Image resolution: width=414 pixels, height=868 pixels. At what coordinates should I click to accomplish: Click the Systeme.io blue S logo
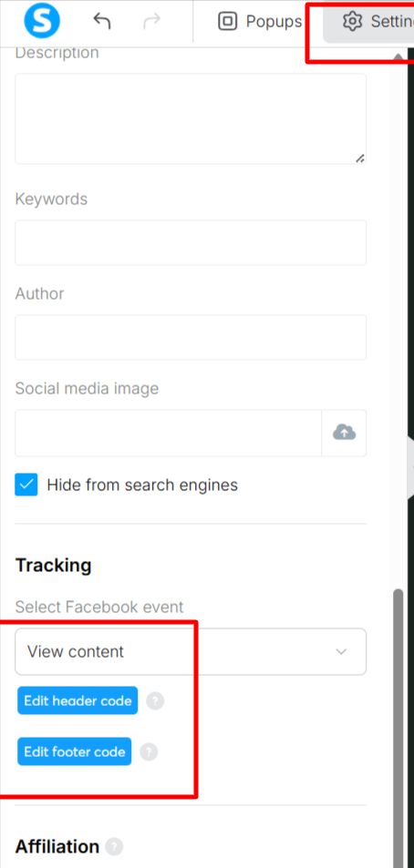pos(42,20)
